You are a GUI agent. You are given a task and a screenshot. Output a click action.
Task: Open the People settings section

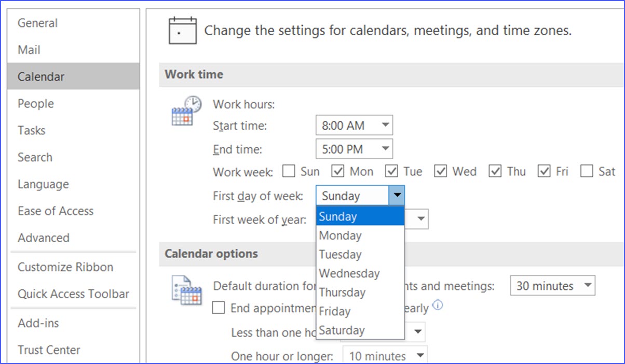coord(35,104)
